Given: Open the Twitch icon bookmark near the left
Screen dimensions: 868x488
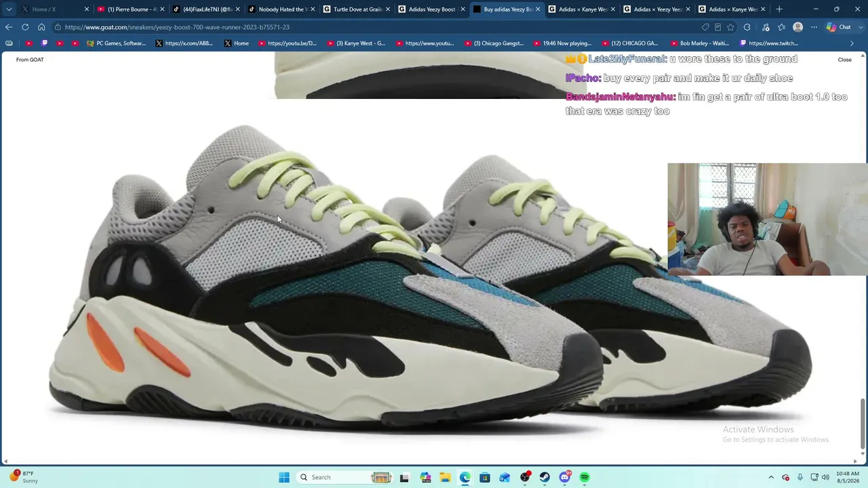Looking at the screenshot, I should pos(44,43).
